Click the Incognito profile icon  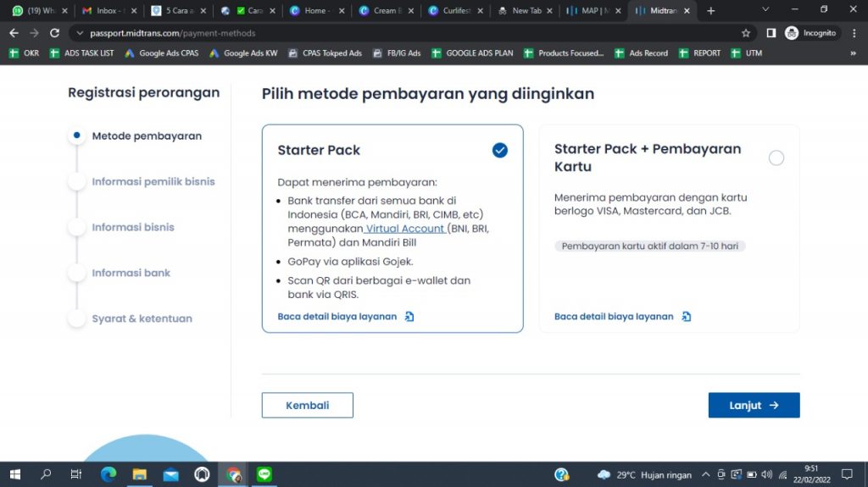click(792, 33)
